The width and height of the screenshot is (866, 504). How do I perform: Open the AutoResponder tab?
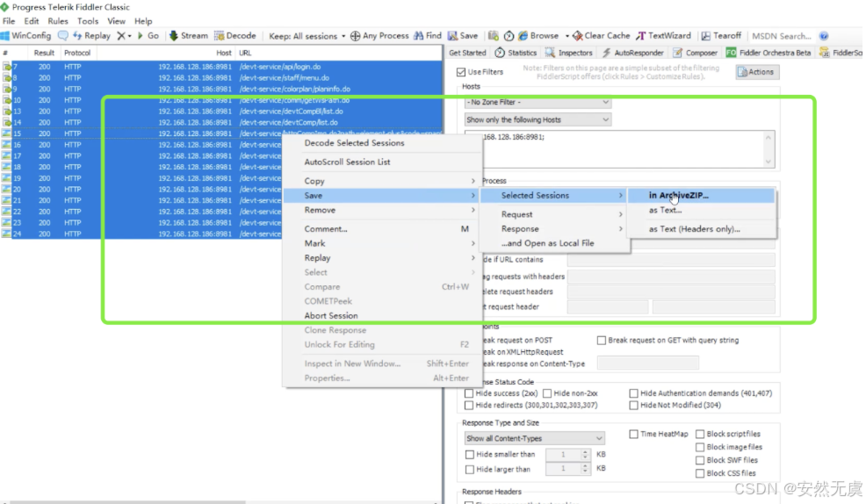click(x=633, y=53)
